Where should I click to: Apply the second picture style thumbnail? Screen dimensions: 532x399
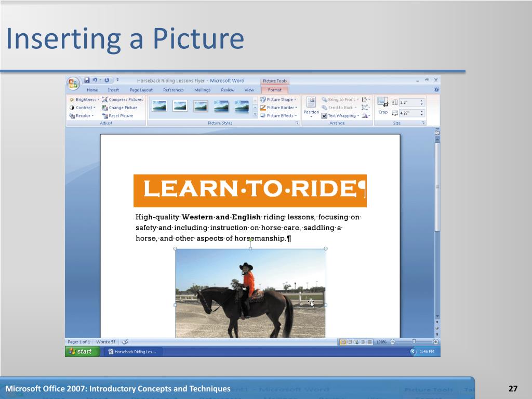180,106
